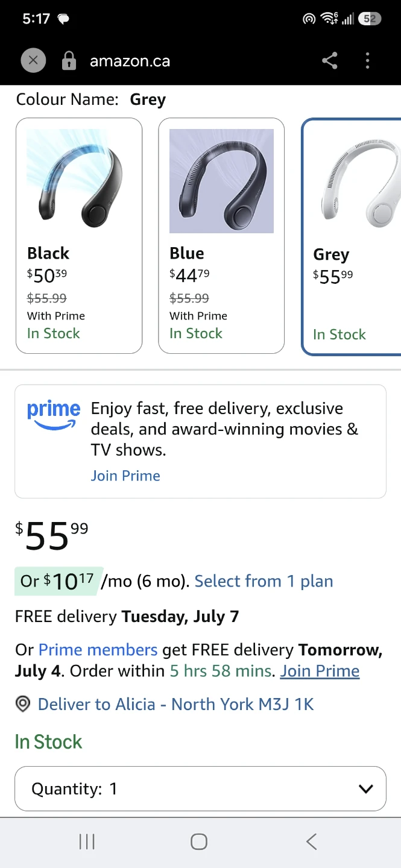Open Android recent apps button
Image resolution: width=401 pixels, height=868 pixels.
87,841
